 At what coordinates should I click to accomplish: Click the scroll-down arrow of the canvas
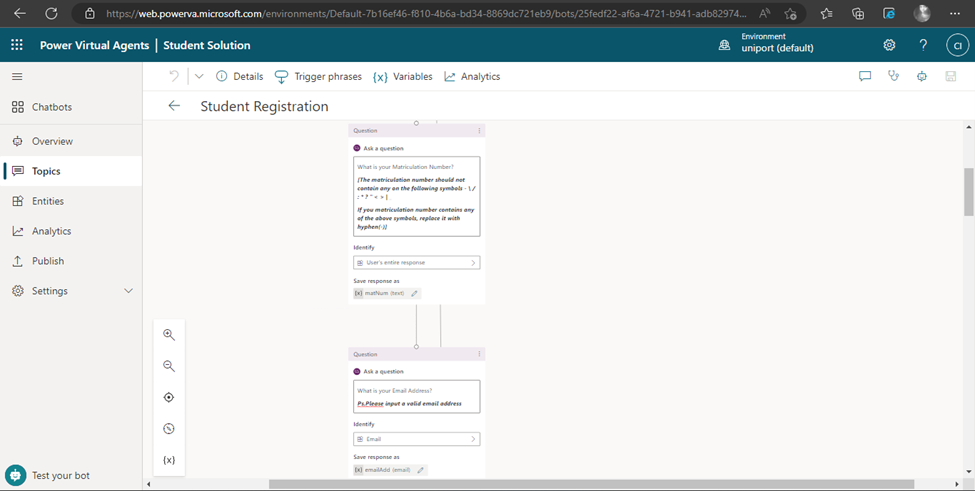(x=969, y=472)
